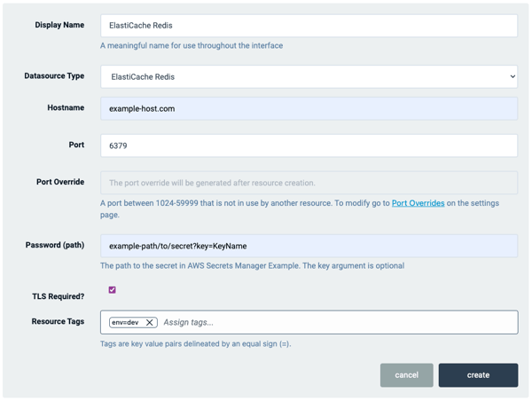Click the Datasource Type label
This screenshot has height=401, width=532.
click(54, 75)
